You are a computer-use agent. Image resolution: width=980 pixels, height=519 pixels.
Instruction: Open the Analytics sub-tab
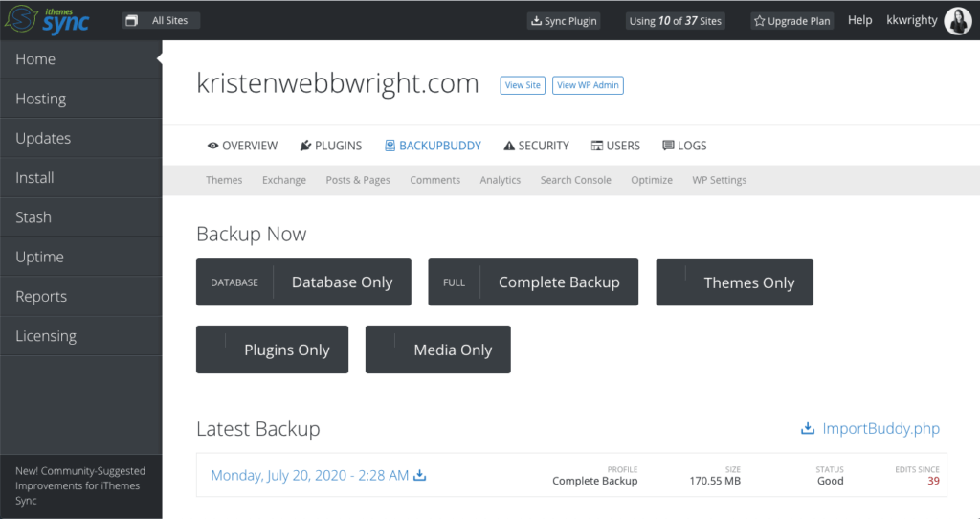[500, 180]
